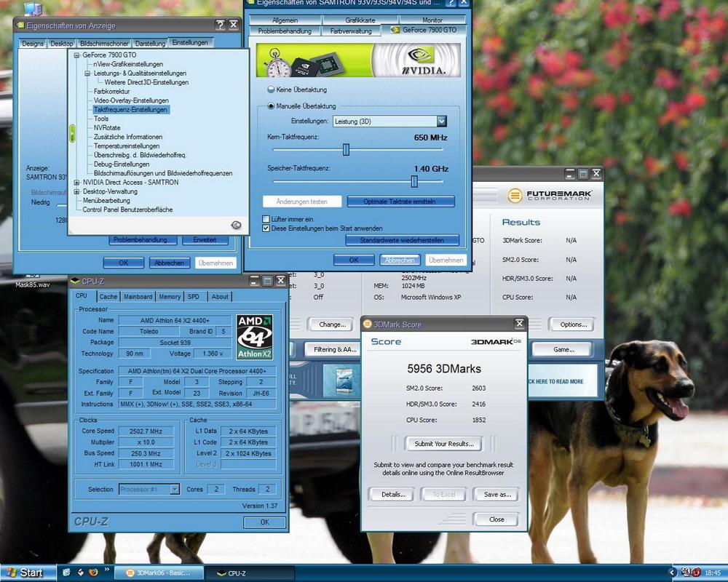This screenshot has width=728, height=582.
Task: Switch to the Memory tab in CPU-Z
Action: (170, 297)
